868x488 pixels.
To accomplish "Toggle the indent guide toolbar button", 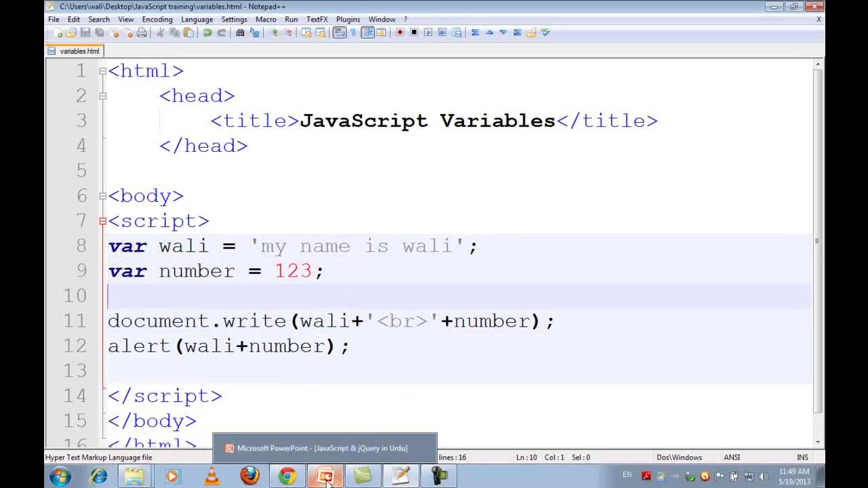I will click(x=368, y=33).
